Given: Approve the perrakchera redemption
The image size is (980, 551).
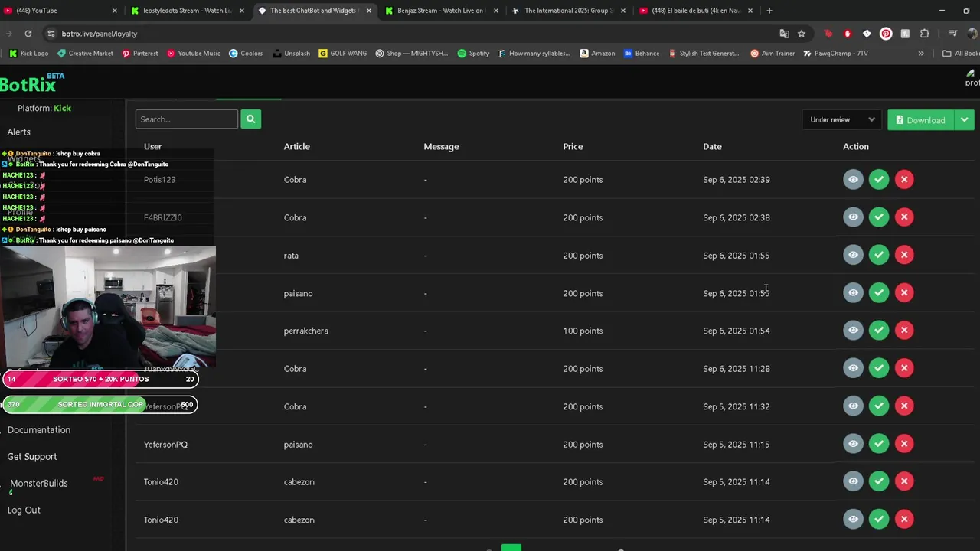Looking at the screenshot, I should point(879,330).
